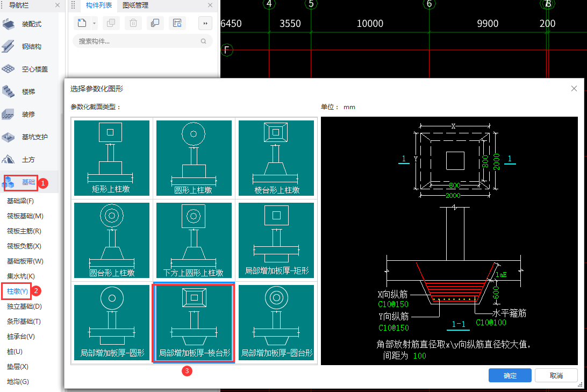587x392 pixels.
Task: Choose the 局部增加板厚-圆台形 section thumbnail
Action: point(276,322)
